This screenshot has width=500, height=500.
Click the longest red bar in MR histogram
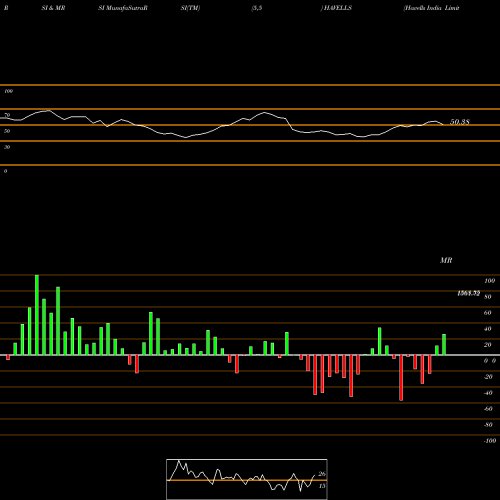[x=401, y=378]
